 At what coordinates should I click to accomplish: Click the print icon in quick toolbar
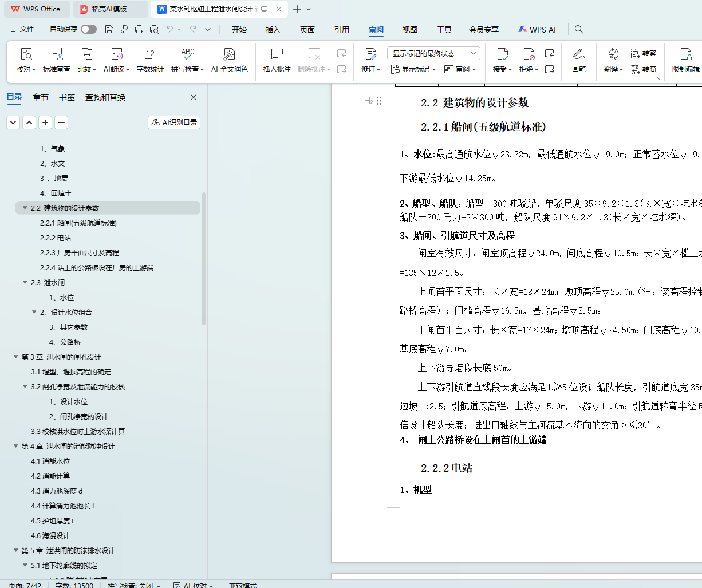point(139,29)
